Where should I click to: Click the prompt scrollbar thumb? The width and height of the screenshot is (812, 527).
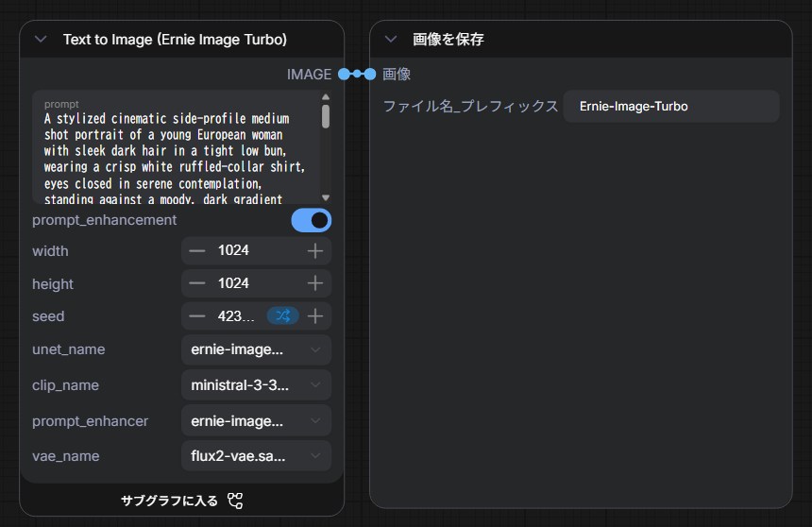[326, 116]
